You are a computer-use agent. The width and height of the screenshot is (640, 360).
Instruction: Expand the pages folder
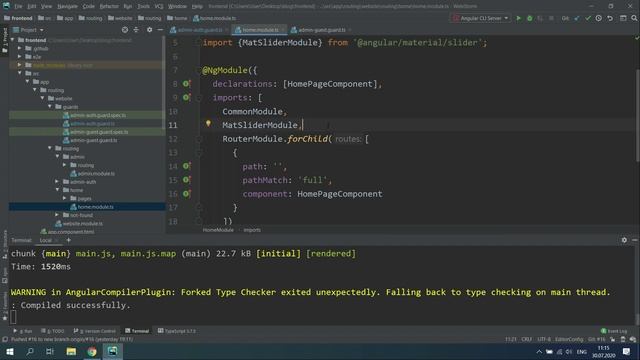pos(64,198)
